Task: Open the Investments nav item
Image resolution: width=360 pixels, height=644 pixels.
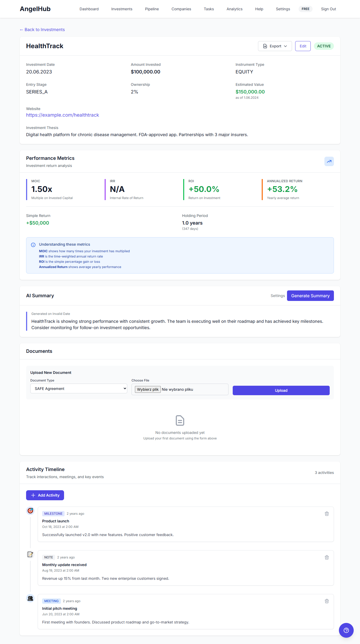Action: (x=122, y=9)
